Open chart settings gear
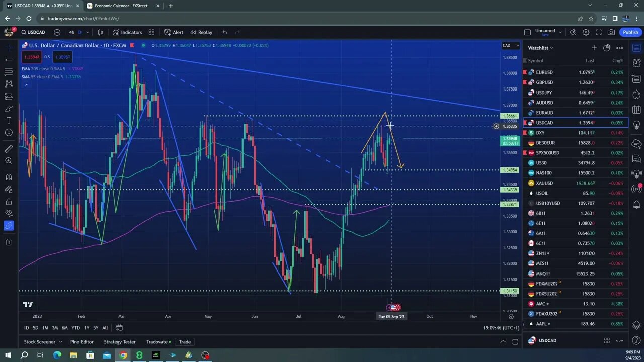This screenshot has height=362, width=644. pos(586,32)
